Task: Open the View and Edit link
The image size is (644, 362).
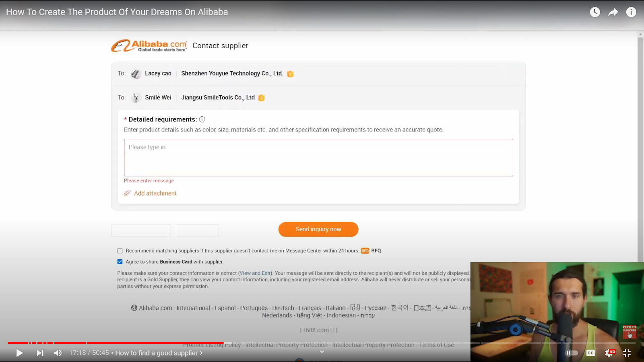Action: point(256,273)
